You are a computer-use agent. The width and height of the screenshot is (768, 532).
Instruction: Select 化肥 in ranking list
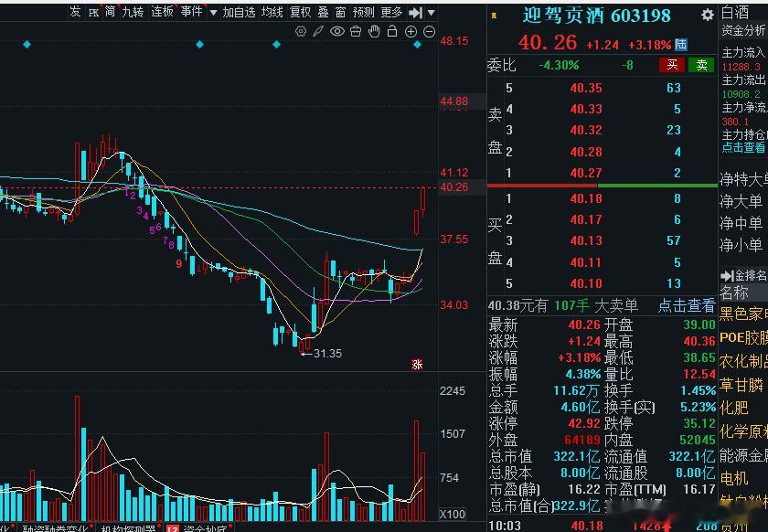point(733,408)
